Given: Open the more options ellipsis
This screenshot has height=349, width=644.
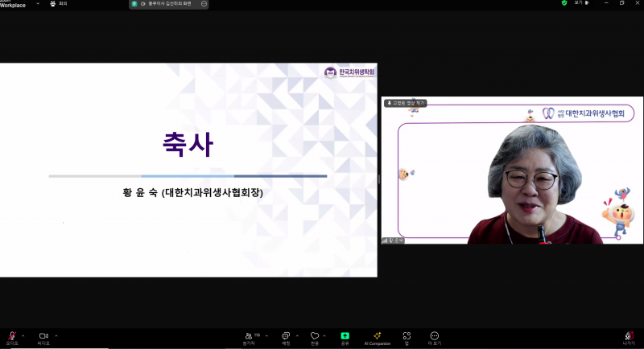Looking at the screenshot, I should point(435,336).
